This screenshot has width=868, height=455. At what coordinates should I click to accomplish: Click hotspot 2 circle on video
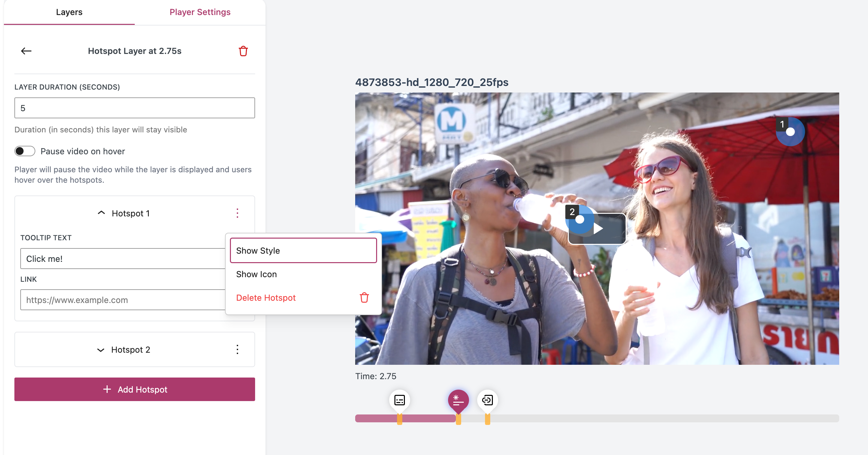pyautogui.click(x=580, y=220)
